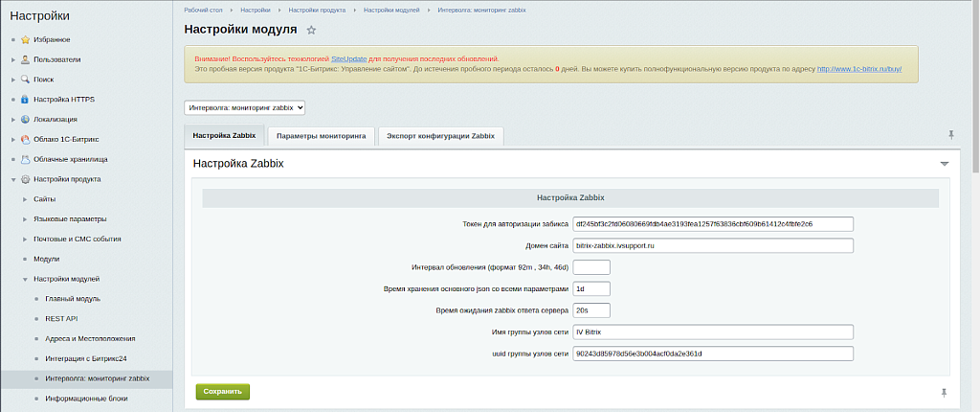Open the module selector dropdown Интерволга: мониторинг zabbix

coord(244,108)
